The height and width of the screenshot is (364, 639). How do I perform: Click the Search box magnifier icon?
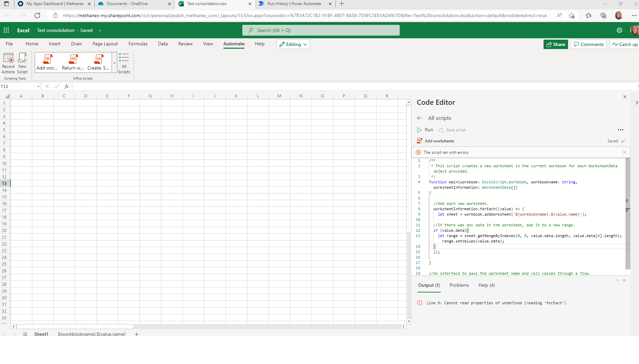click(250, 30)
